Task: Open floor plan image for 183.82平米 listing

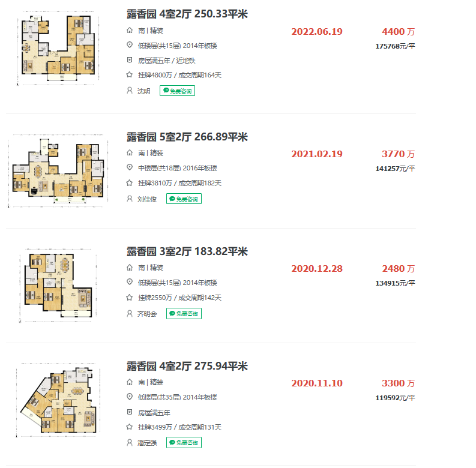Action: (x=58, y=284)
